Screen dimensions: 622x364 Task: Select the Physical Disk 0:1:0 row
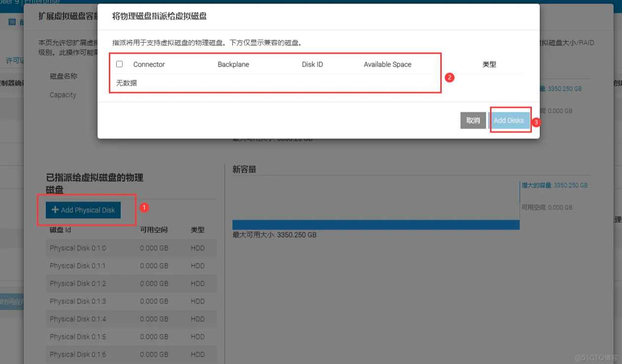pos(78,248)
